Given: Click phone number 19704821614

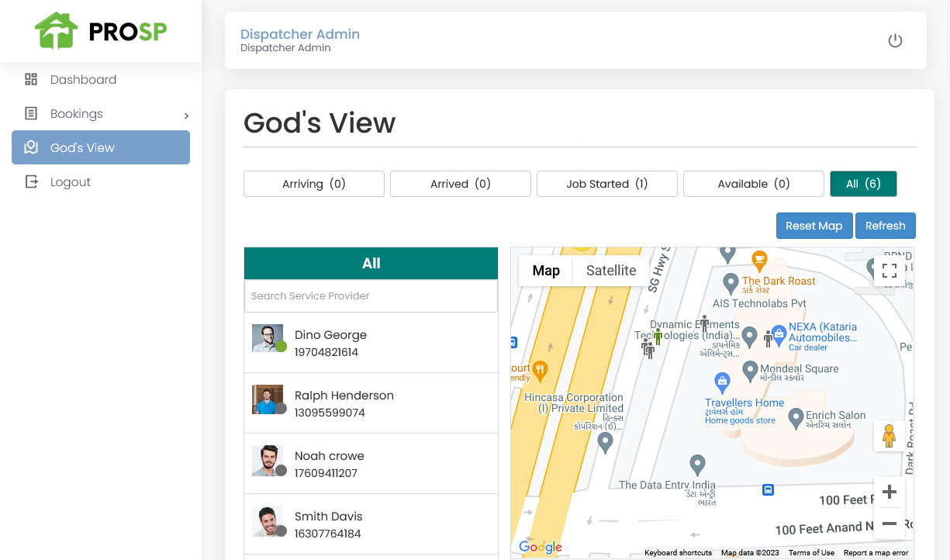Looking at the screenshot, I should (x=326, y=352).
